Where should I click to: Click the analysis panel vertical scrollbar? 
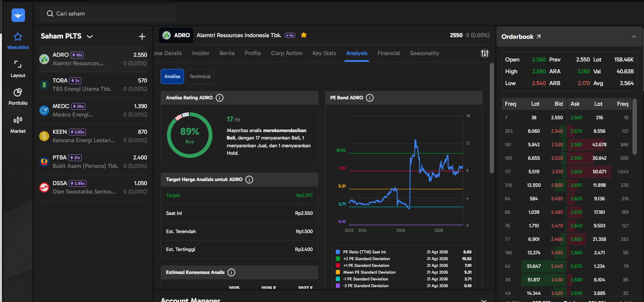tap(492, 118)
